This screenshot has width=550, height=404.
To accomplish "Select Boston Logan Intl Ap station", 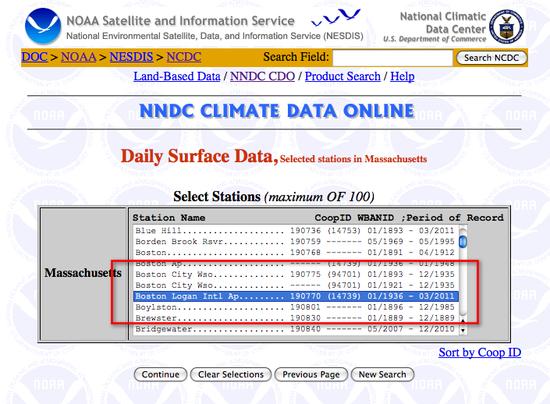I will coord(295,296).
